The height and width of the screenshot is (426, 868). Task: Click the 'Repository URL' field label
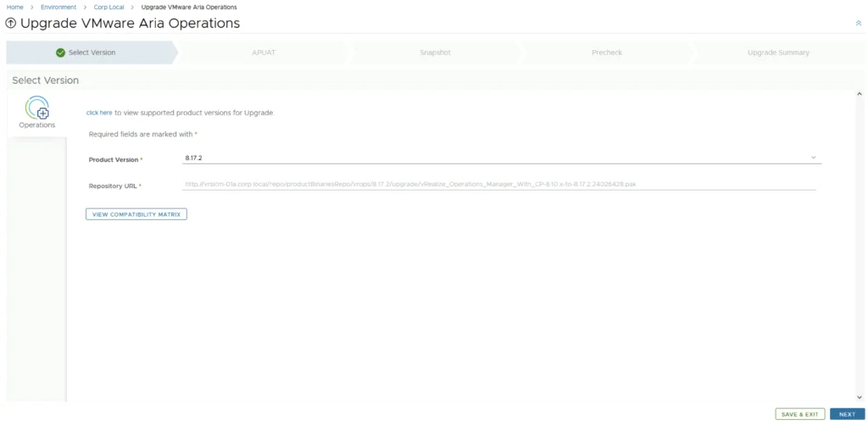pos(113,186)
